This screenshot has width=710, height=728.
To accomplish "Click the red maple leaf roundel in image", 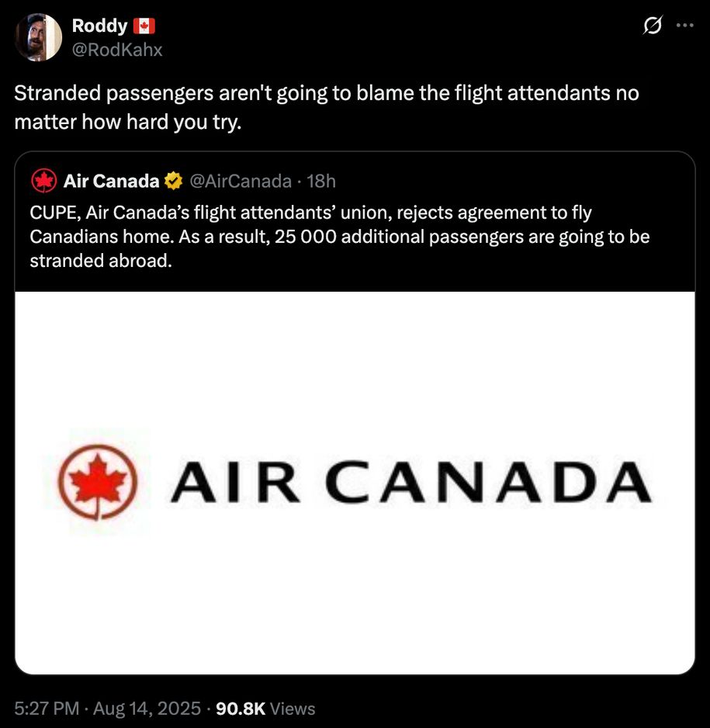I will tap(98, 482).
